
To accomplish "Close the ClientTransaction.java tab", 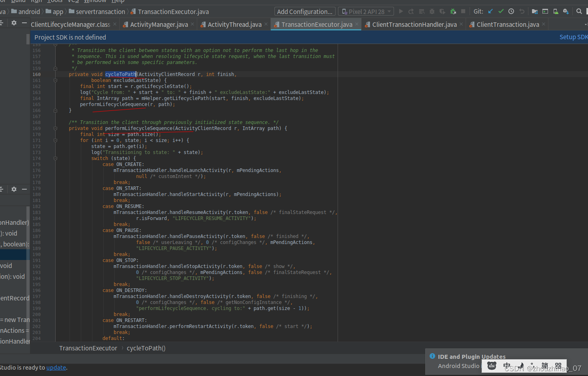I will point(544,24).
